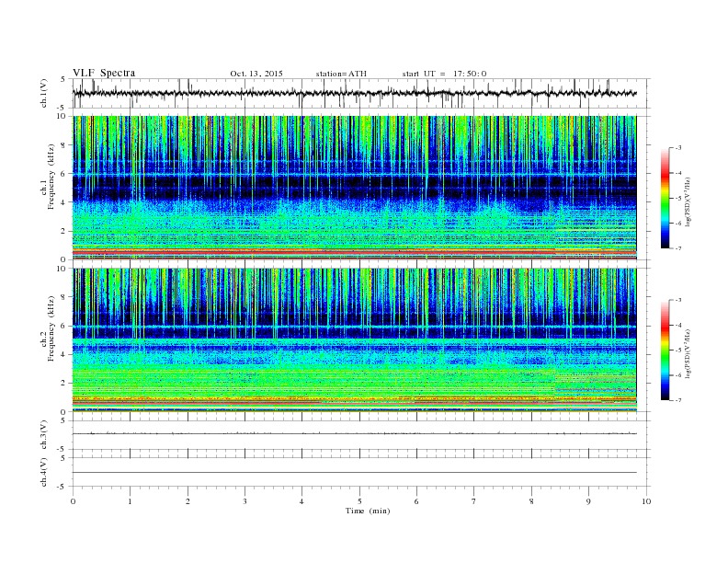728x563 pixels.
Task: Click the "-7" tick on ch.2 colorbar
Action: click(677, 400)
